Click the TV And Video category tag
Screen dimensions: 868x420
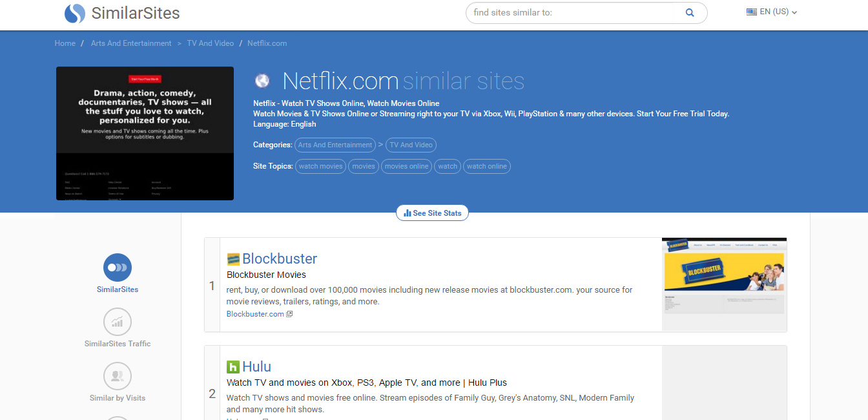pyautogui.click(x=411, y=145)
